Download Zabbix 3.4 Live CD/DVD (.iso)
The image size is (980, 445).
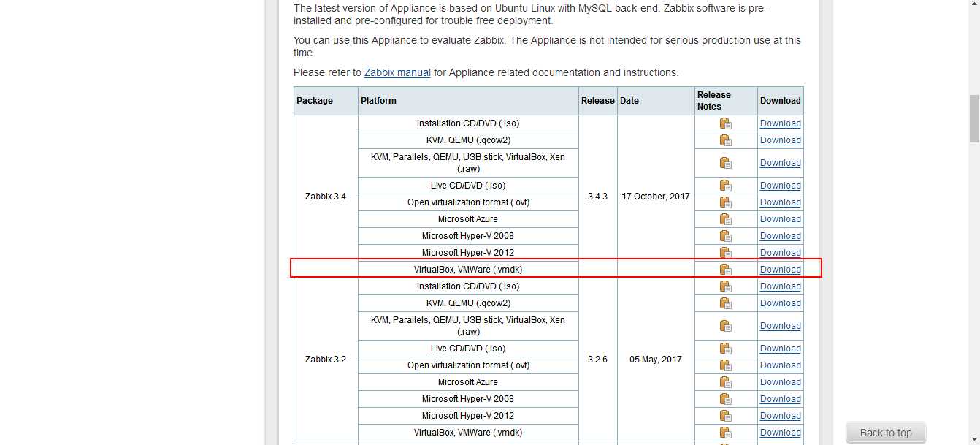[780, 186]
